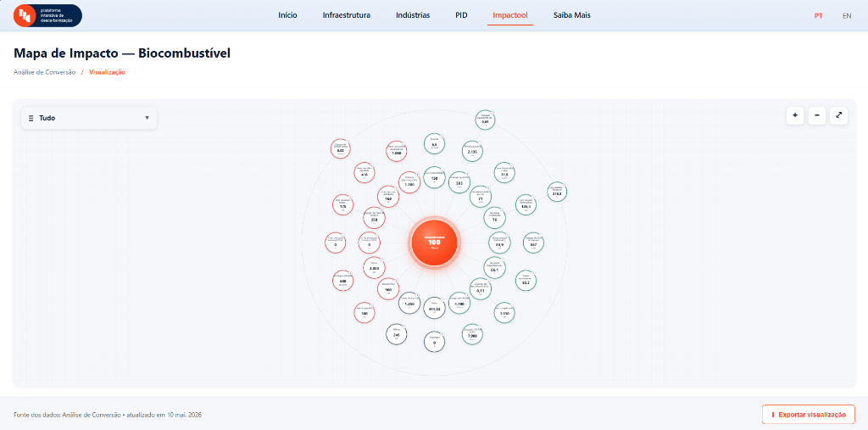Select the red node valued 1.000

coord(397,151)
